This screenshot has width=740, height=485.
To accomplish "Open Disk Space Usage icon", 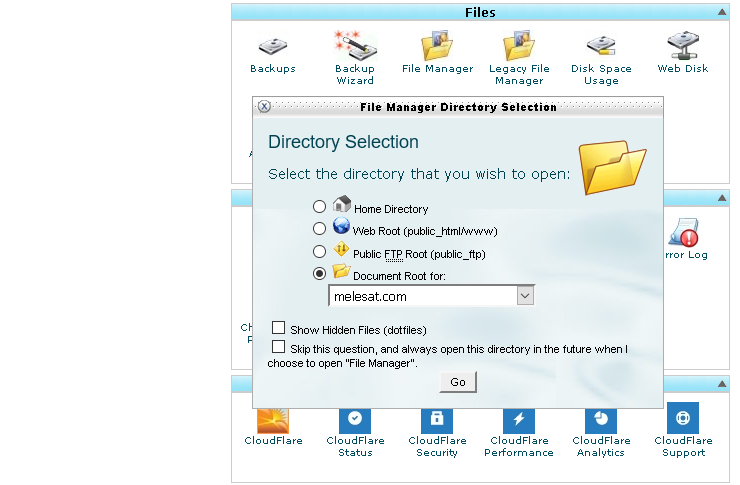I will coord(601,47).
